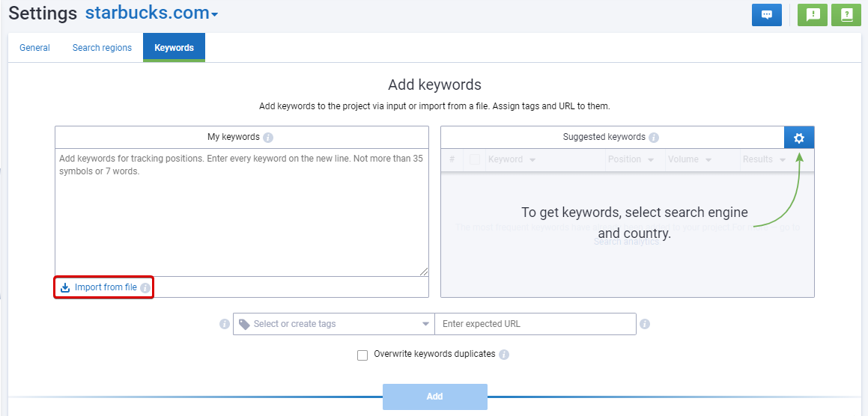Select the Keywords tab

[x=174, y=48]
